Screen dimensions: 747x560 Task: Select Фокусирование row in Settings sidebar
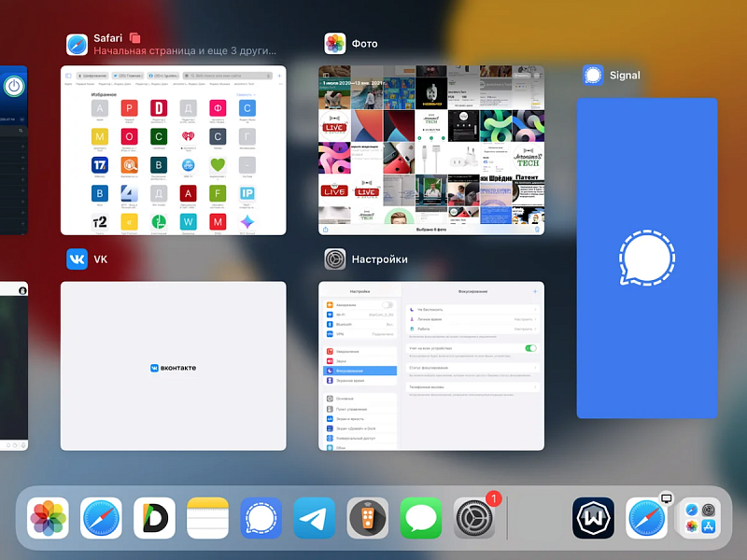point(359,371)
